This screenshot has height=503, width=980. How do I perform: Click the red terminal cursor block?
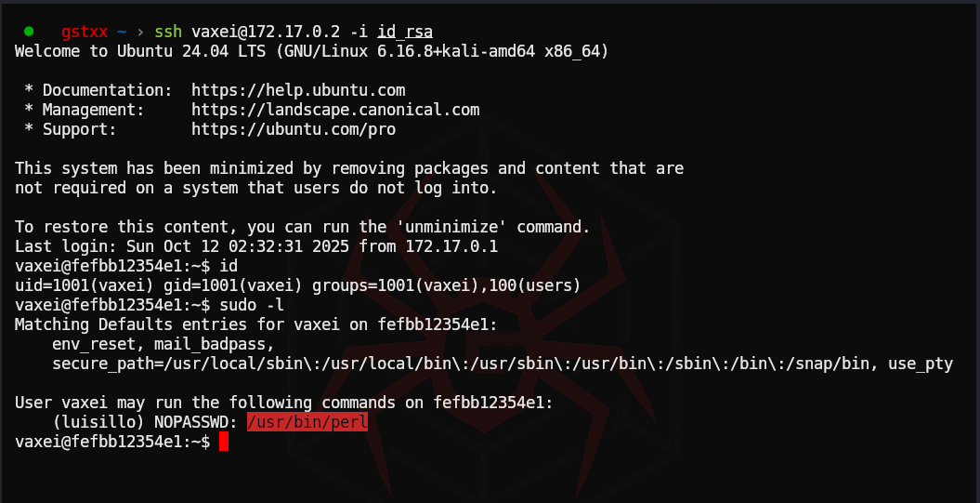(x=224, y=442)
